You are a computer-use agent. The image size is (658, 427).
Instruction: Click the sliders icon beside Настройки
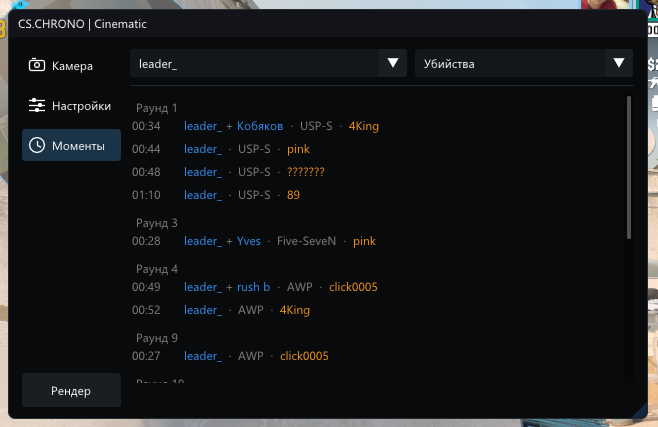click(37, 105)
